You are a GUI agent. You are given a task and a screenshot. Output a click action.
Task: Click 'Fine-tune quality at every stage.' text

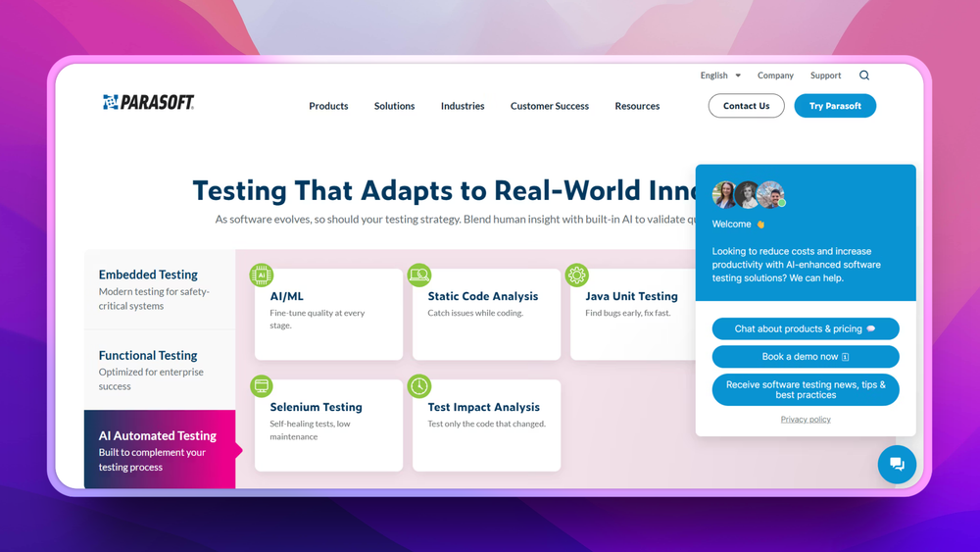[317, 319]
